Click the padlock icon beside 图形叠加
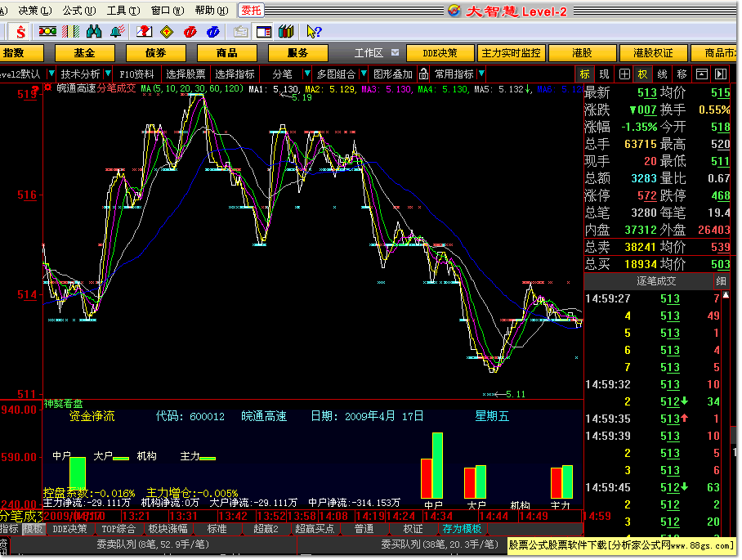This screenshot has height=560, width=742. [x=423, y=74]
